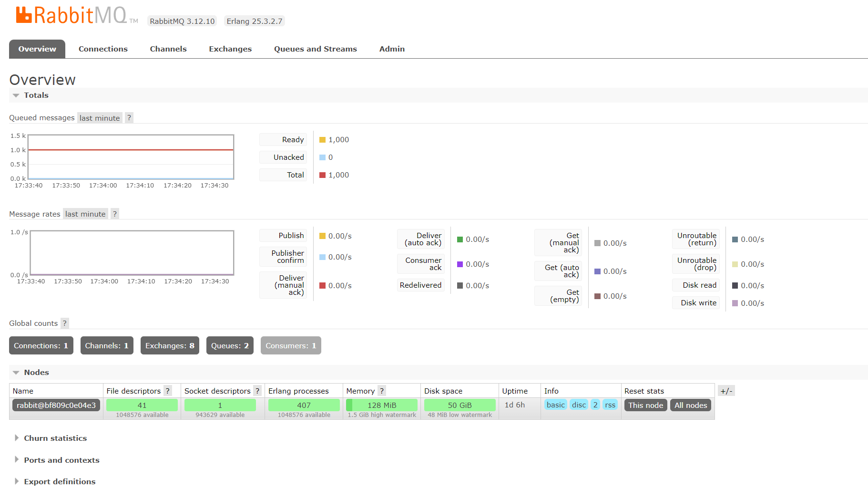Open the File descriptors help question mark
868x489 pixels.
[x=167, y=391]
